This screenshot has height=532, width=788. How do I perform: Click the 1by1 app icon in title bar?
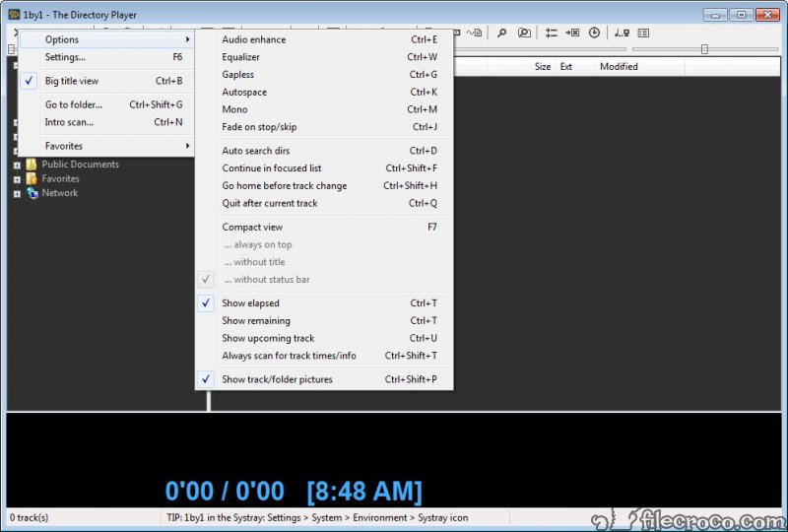click(x=14, y=15)
